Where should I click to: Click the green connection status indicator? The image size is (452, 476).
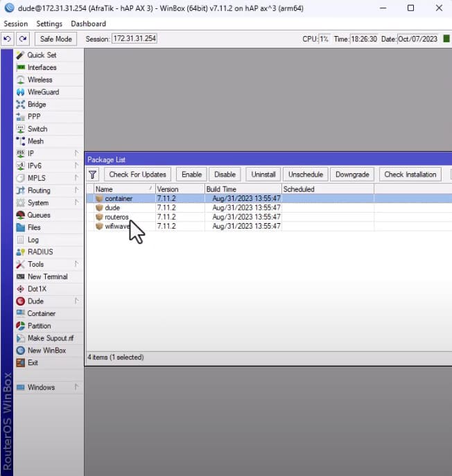point(446,39)
